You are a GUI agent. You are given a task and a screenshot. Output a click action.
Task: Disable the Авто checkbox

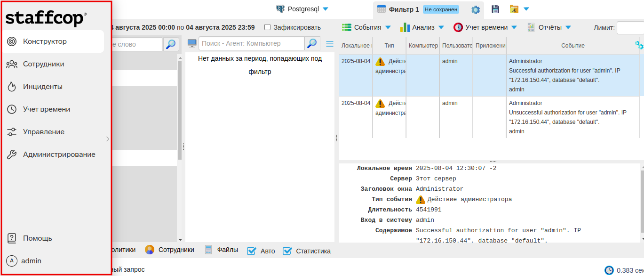(251, 251)
